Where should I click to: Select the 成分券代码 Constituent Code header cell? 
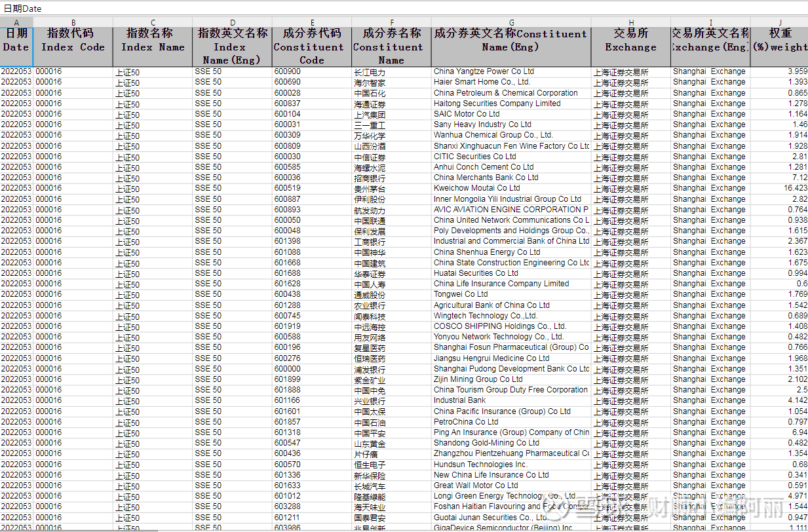pyautogui.click(x=311, y=47)
